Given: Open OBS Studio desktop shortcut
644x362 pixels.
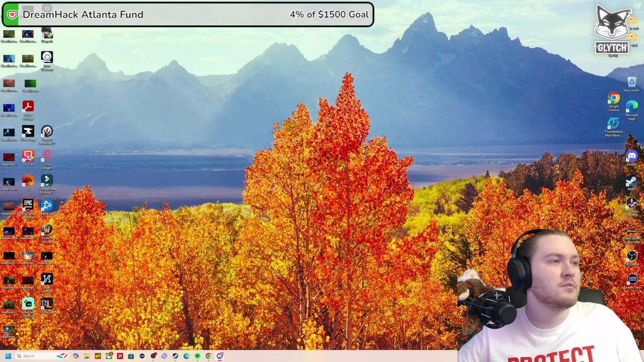Looking at the screenshot, I should [632, 258].
